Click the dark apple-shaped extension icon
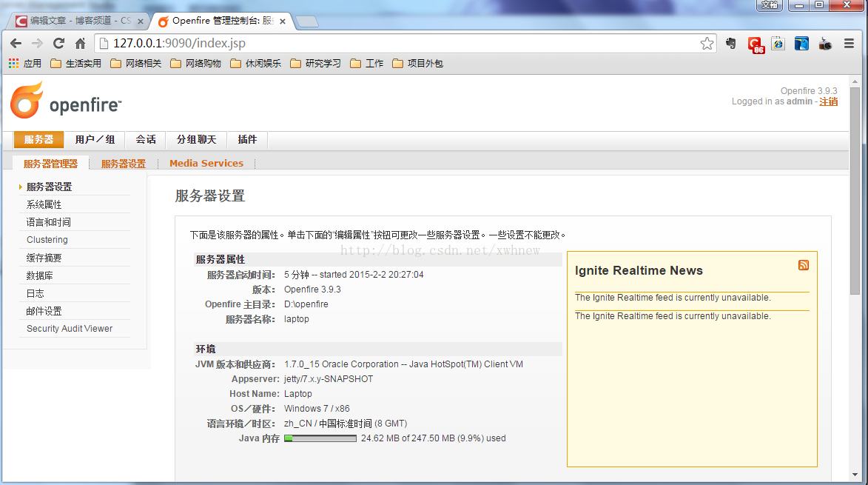The height and width of the screenshot is (485, 868). [825, 43]
